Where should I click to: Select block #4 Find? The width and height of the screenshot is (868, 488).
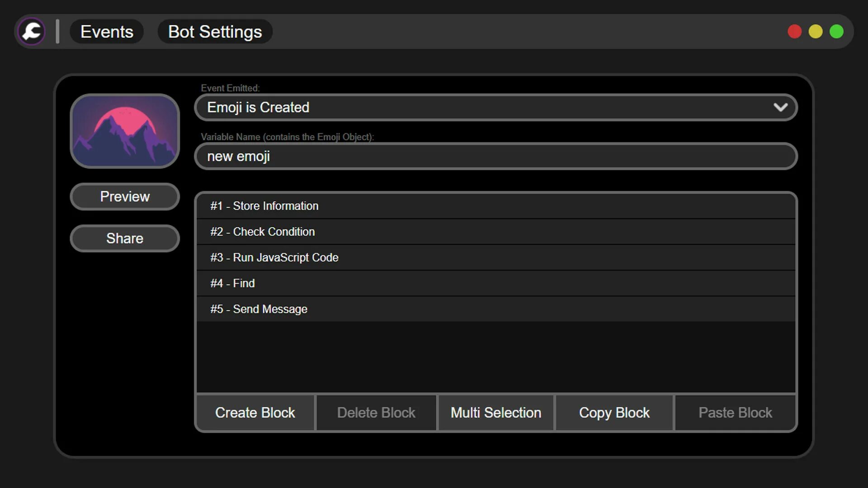tap(495, 283)
